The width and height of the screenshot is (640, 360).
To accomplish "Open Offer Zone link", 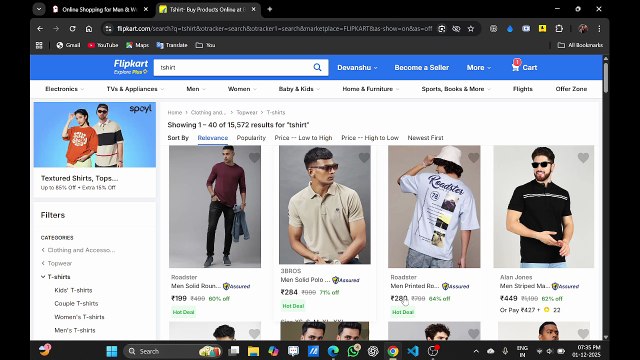I will pyautogui.click(x=571, y=89).
